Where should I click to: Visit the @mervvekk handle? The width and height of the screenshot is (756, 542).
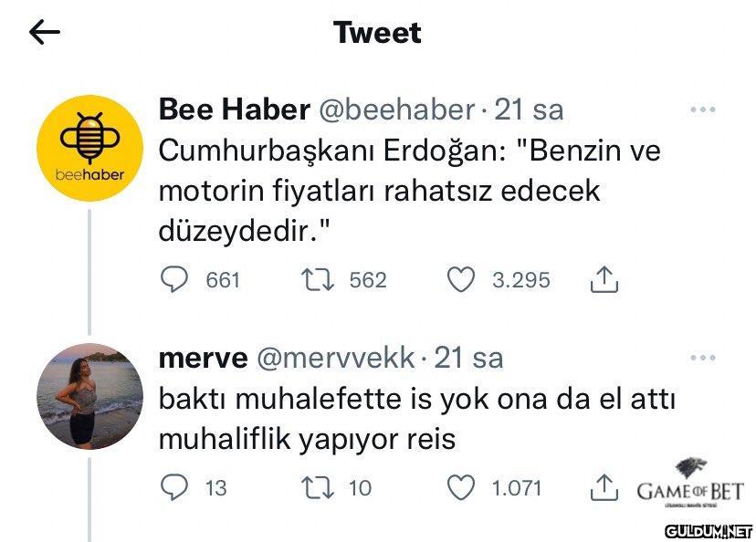tap(336, 358)
